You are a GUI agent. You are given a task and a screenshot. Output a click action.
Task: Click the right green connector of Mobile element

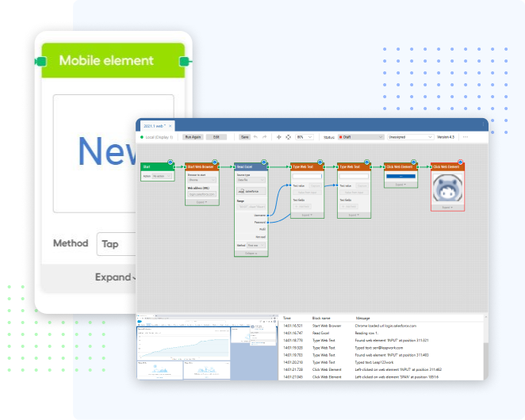pyautogui.click(x=185, y=62)
